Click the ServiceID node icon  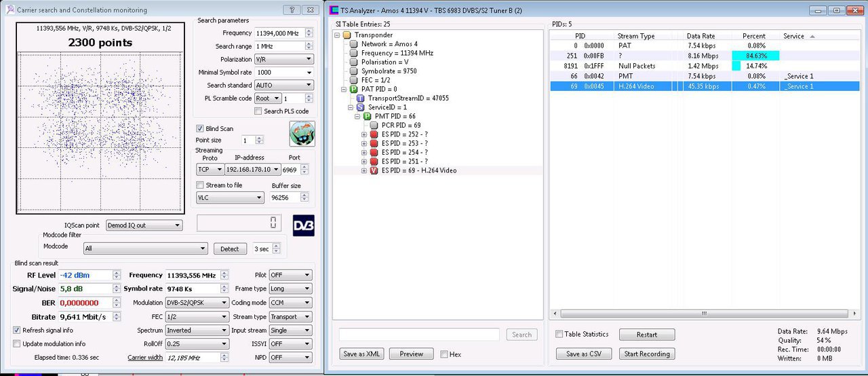pyautogui.click(x=361, y=107)
